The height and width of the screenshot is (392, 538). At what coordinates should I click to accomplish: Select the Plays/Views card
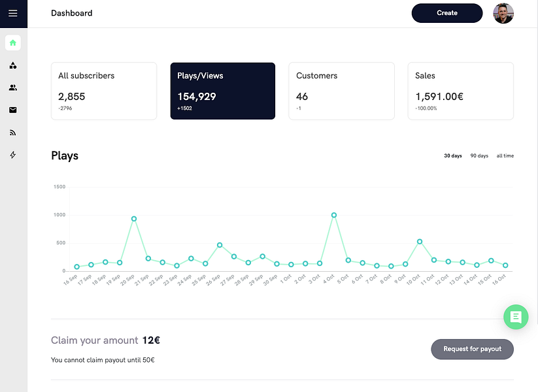pyautogui.click(x=223, y=91)
